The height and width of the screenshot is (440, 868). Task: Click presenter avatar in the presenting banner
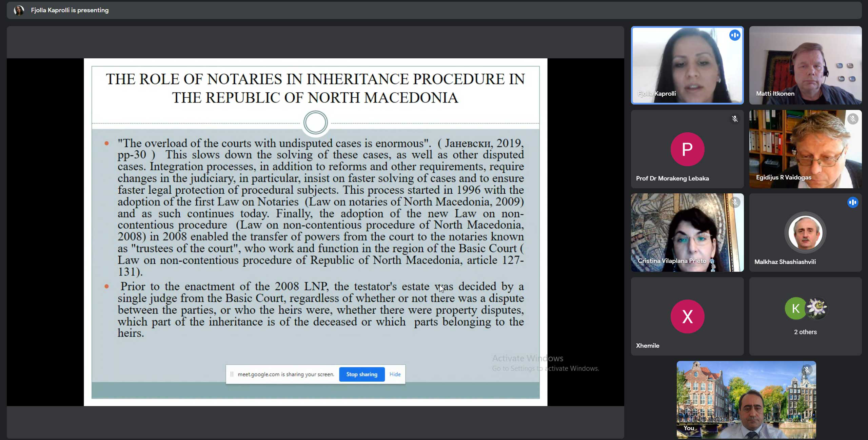pyautogui.click(x=19, y=10)
